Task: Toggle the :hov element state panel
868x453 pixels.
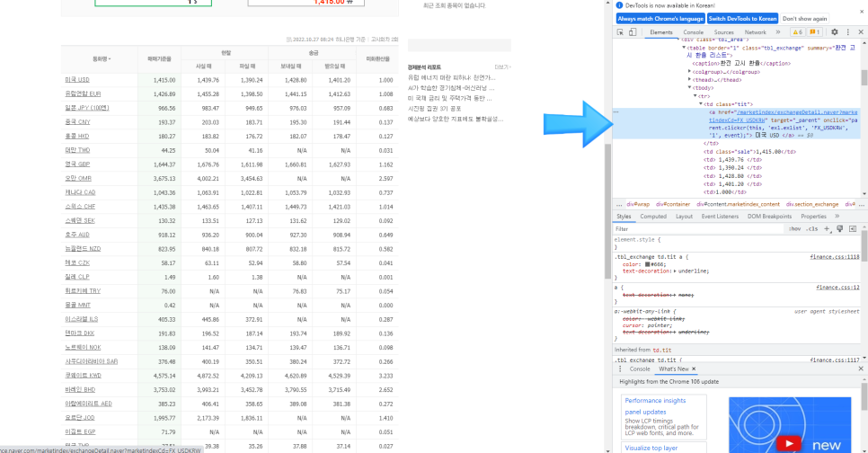Action: click(x=794, y=228)
